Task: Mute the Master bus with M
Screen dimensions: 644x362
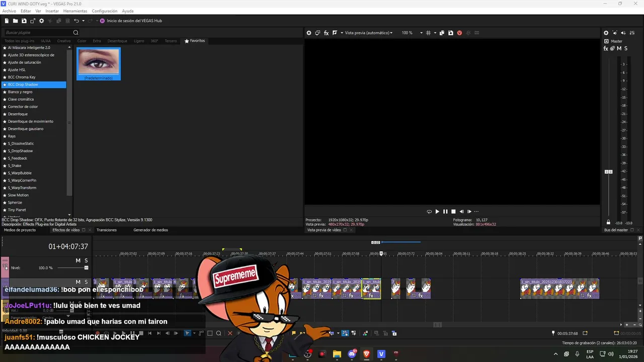Action: [x=619, y=49]
